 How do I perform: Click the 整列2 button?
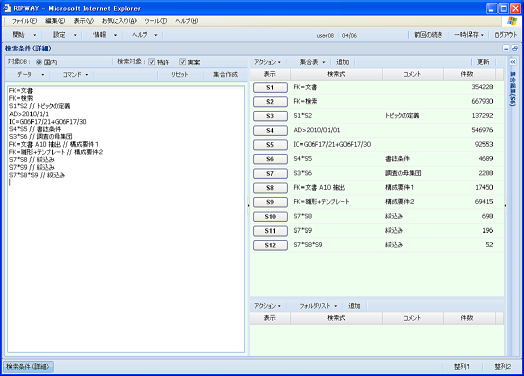[502, 367]
